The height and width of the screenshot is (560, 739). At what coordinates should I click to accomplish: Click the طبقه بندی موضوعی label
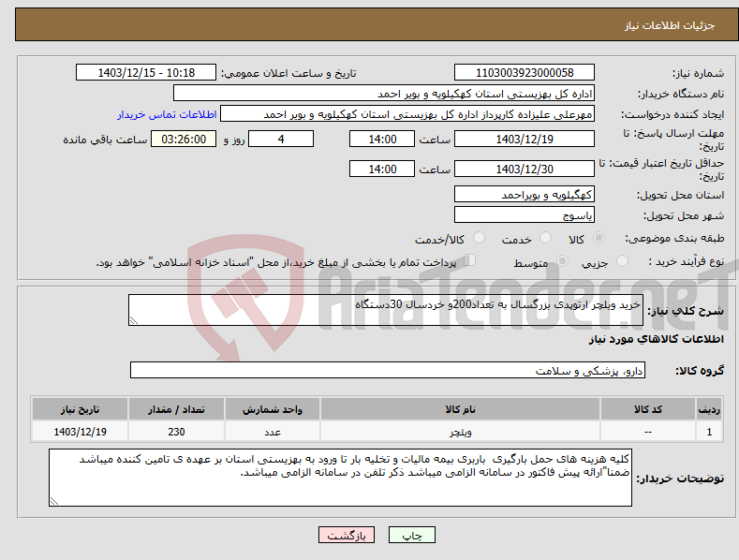click(674, 239)
